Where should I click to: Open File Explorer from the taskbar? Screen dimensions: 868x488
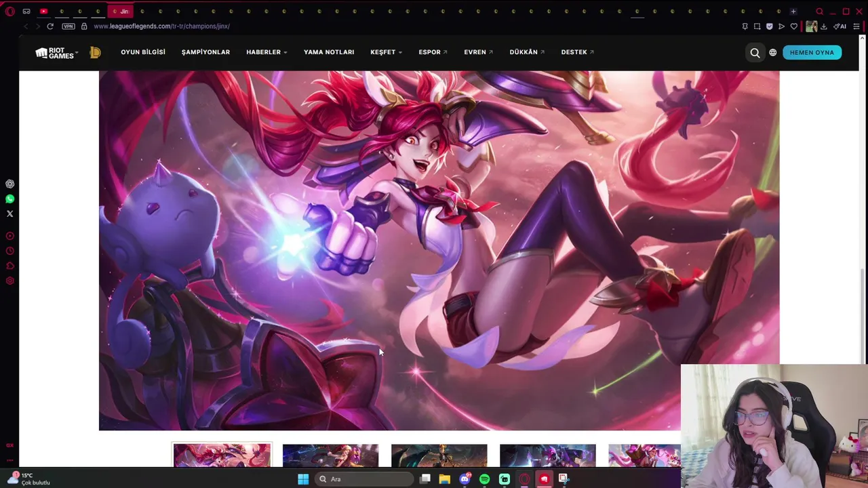pyautogui.click(x=445, y=479)
